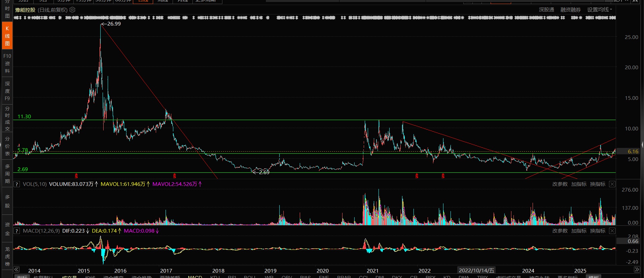644x278 pixels.
Task: Click the 2.69 low price arrow label
Action: (261, 172)
